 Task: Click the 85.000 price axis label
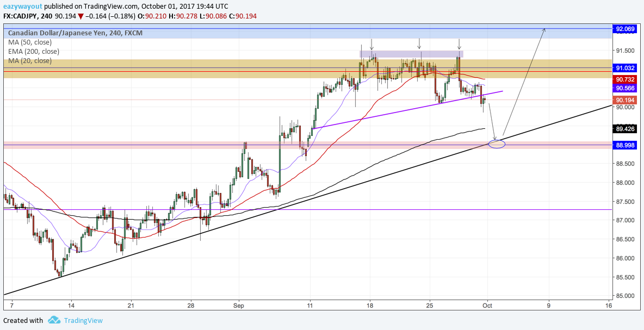625,296
